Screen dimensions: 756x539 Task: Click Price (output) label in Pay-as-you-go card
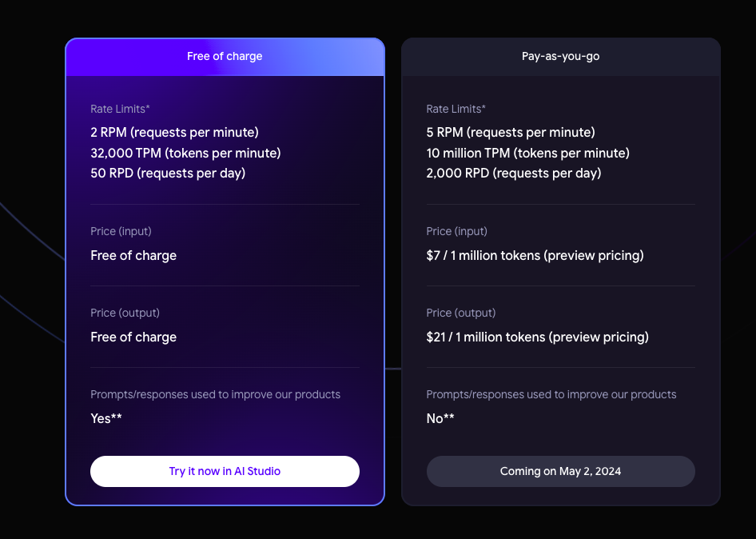460,313
